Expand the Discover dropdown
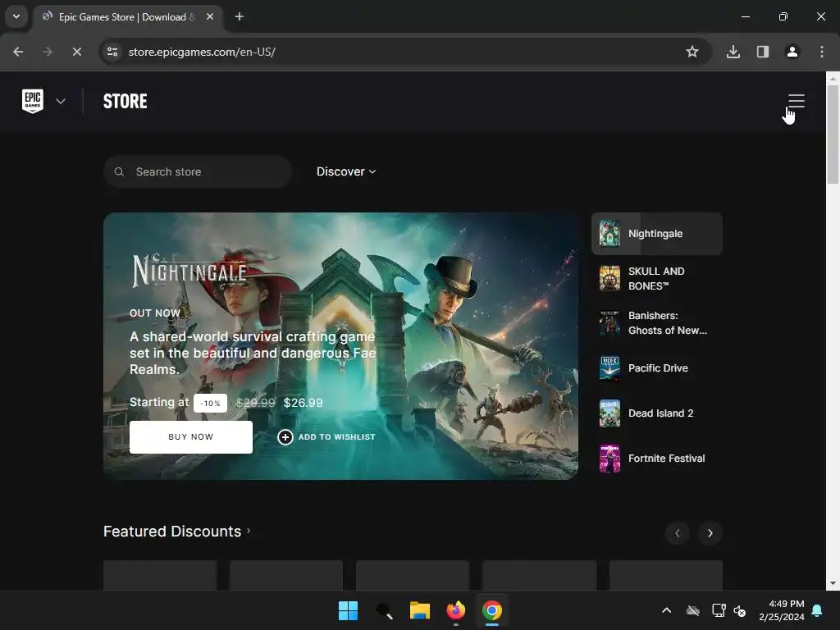The width and height of the screenshot is (840, 630). [346, 171]
